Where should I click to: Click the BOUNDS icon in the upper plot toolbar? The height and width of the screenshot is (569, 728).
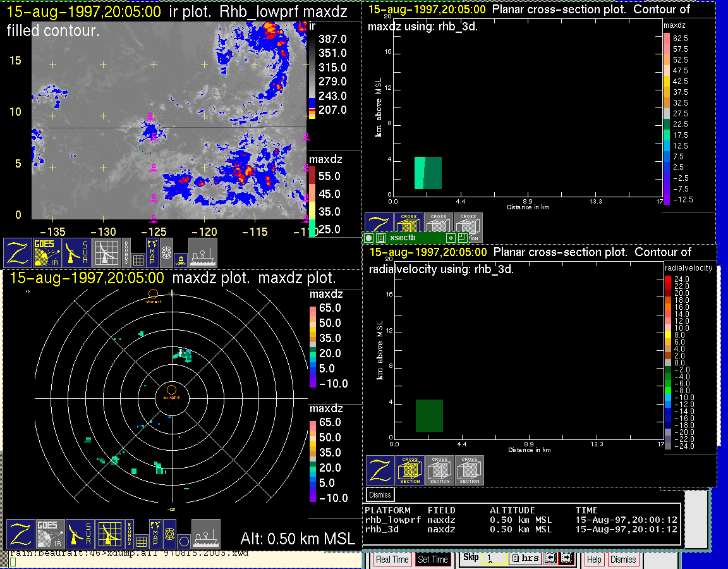(x=126, y=253)
